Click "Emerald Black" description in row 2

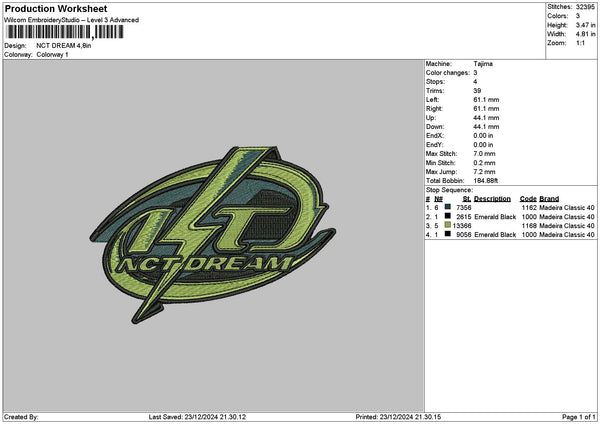pyautogui.click(x=495, y=217)
